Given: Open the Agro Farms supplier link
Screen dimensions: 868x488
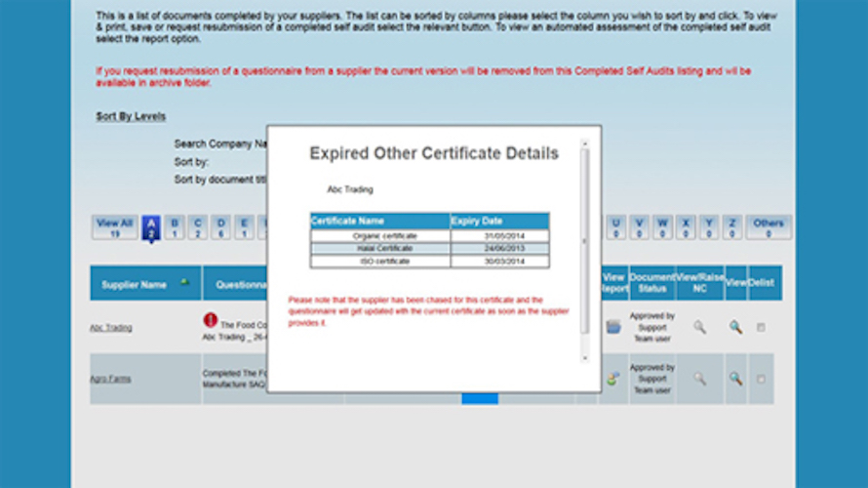Looking at the screenshot, I should [110, 379].
